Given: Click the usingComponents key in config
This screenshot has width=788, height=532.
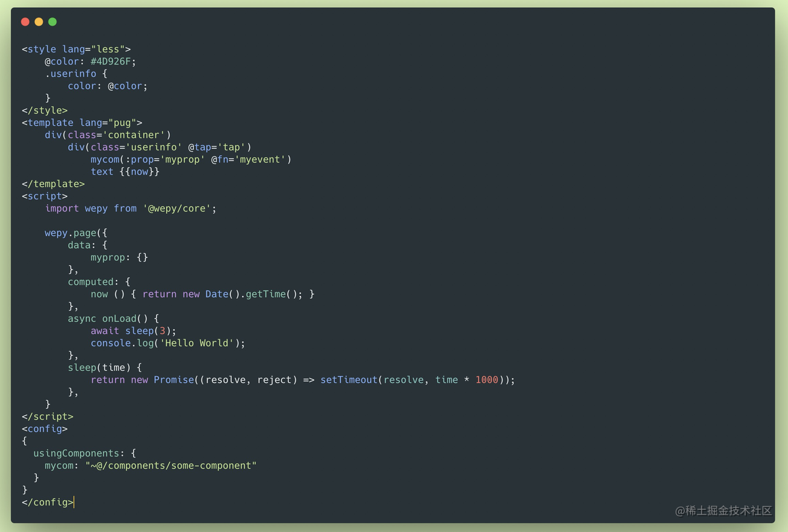Looking at the screenshot, I should [x=76, y=453].
